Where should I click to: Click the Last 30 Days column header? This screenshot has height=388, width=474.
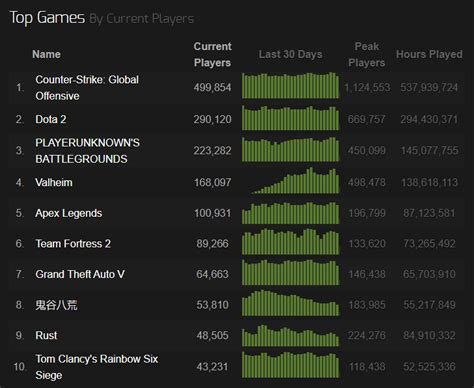pyautogui.click(x=290, y=54)
